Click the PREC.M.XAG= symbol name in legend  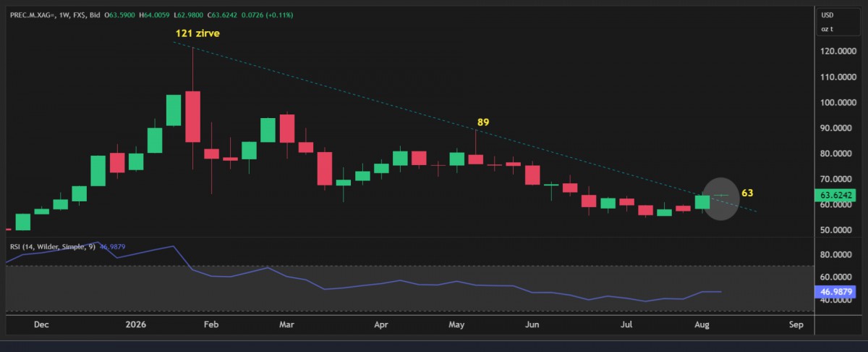pos(31,14)
